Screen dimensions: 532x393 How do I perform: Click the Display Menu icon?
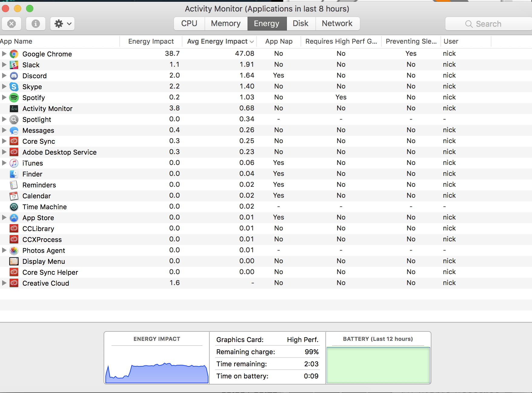point(14,261)
